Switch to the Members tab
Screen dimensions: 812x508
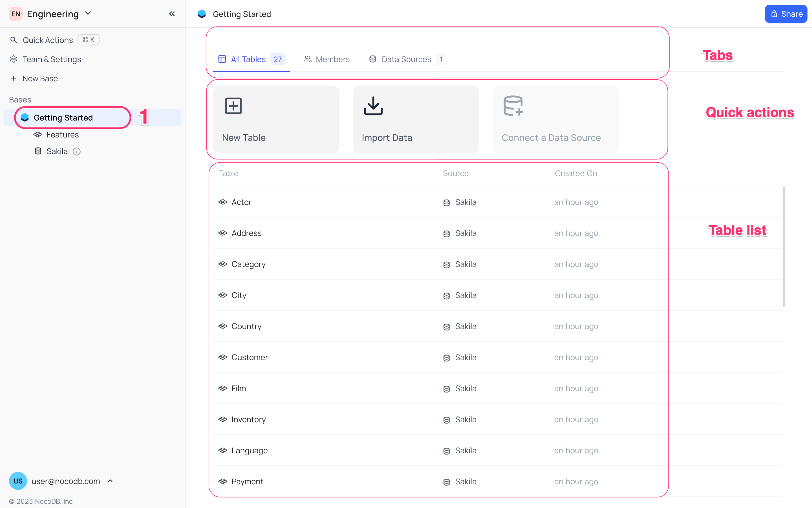click(326, 59)
